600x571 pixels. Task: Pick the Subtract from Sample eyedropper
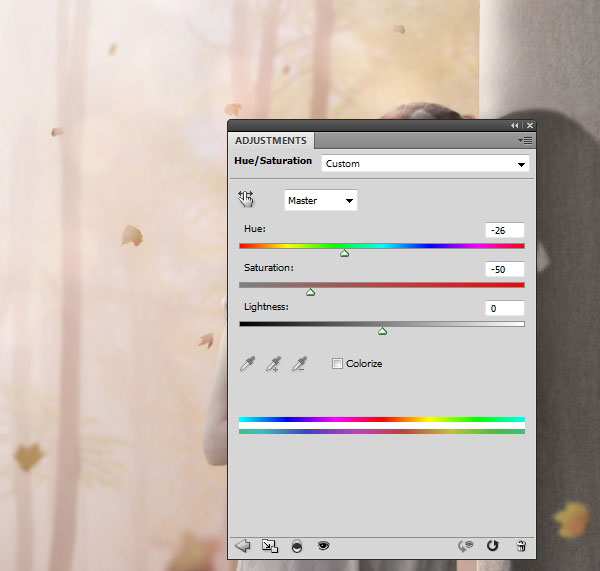click(x=299, y=364)
